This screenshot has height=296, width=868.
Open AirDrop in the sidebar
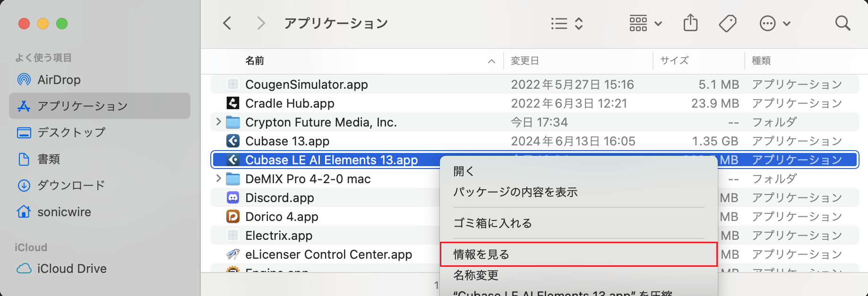click(59, 80)
